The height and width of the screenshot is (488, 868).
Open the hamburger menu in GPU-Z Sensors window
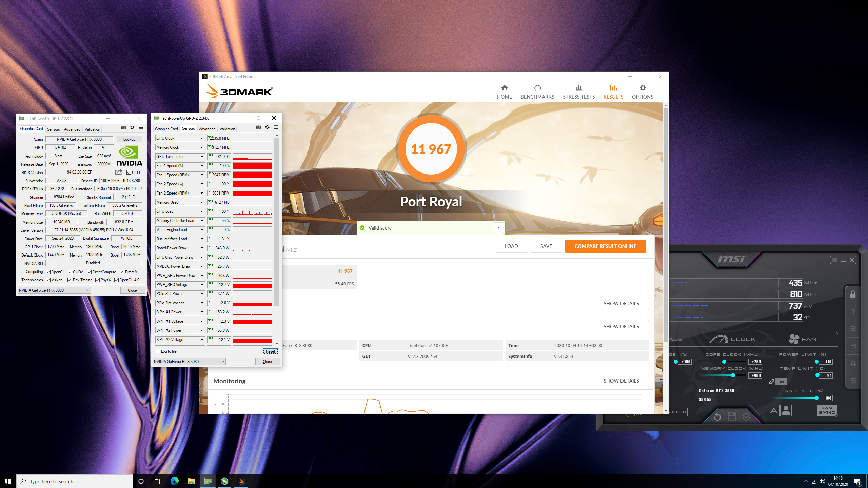coord(276,127)
